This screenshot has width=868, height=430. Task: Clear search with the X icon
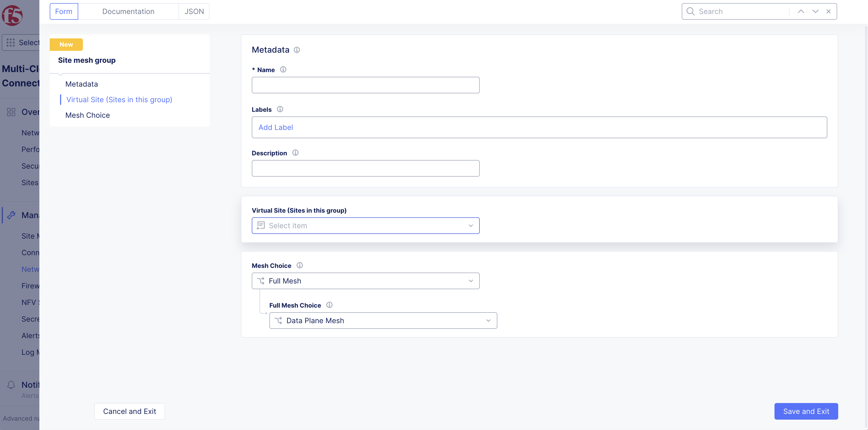click(x=828, y=11)
